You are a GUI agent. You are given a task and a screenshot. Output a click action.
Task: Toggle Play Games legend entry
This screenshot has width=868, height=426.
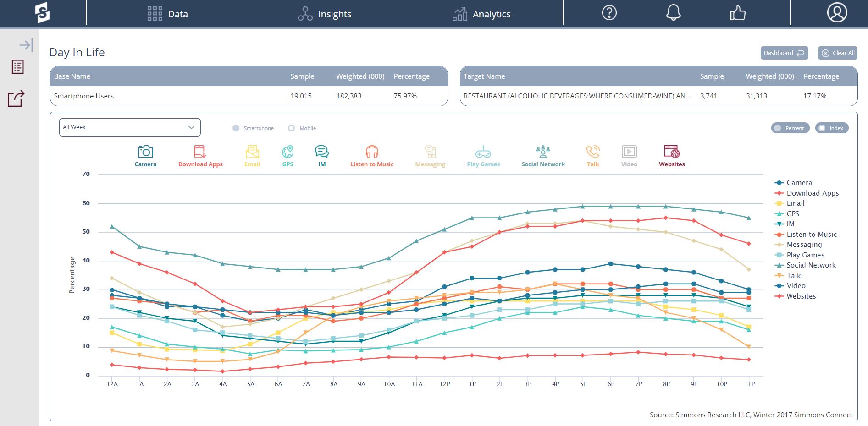click(x=799, y=255)
